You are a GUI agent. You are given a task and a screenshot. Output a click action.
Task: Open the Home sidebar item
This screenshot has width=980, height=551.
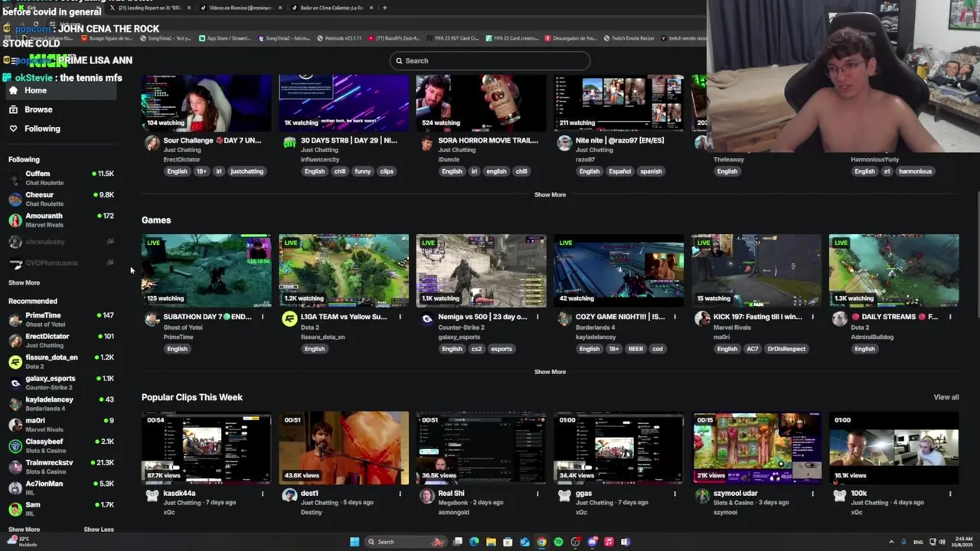pyautogui.click(x=61, y=90)
